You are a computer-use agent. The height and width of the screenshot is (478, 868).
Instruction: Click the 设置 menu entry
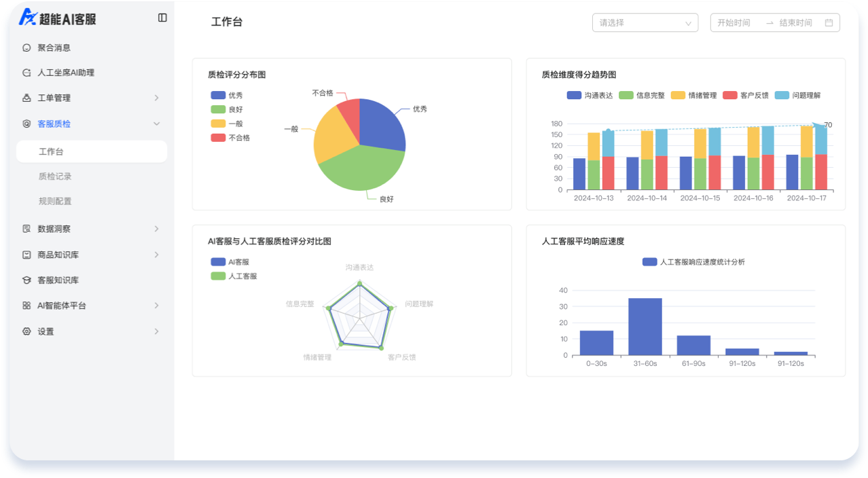pos(46,331)
